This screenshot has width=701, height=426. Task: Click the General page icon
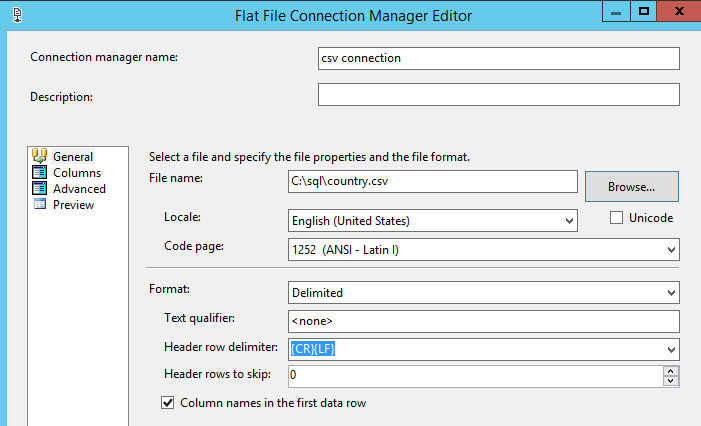coord(40,156)
